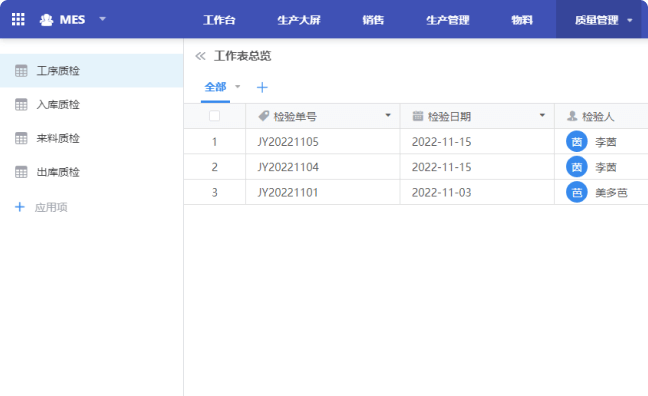Viewport: 648px width, 396px height.
Task: Click date cell of row JY20221104
Action: coord(477,167)
